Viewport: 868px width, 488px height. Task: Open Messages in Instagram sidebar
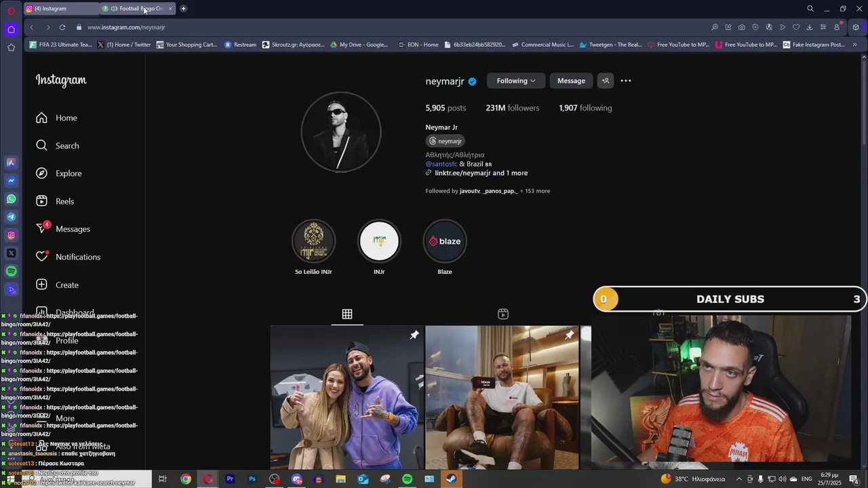tap(63, 229)
